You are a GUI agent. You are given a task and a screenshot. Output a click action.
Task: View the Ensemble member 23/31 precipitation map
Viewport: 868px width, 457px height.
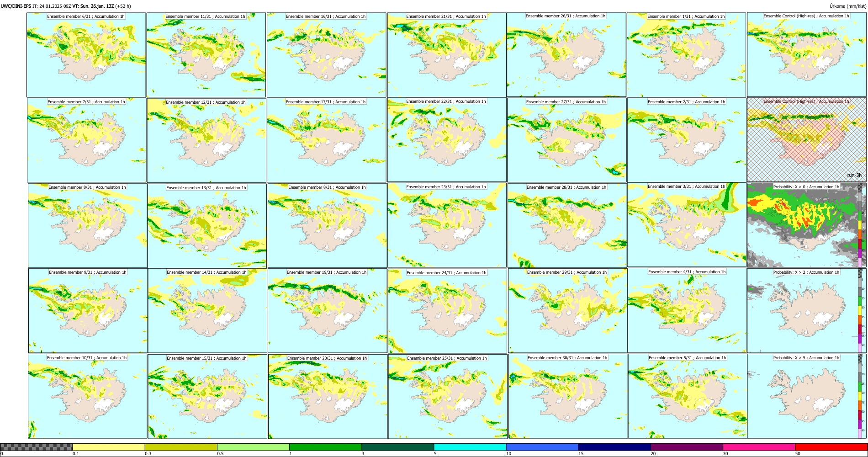click(447, 225)
